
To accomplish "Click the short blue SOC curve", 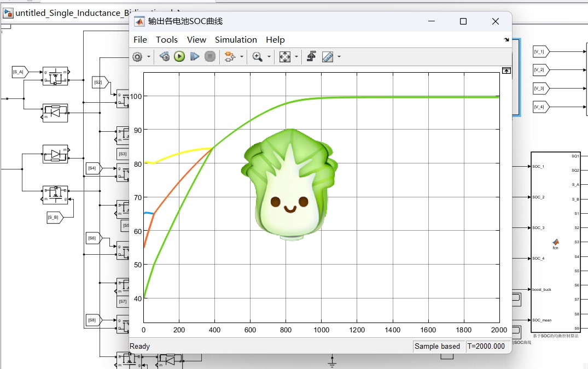I will pos(149,213).
